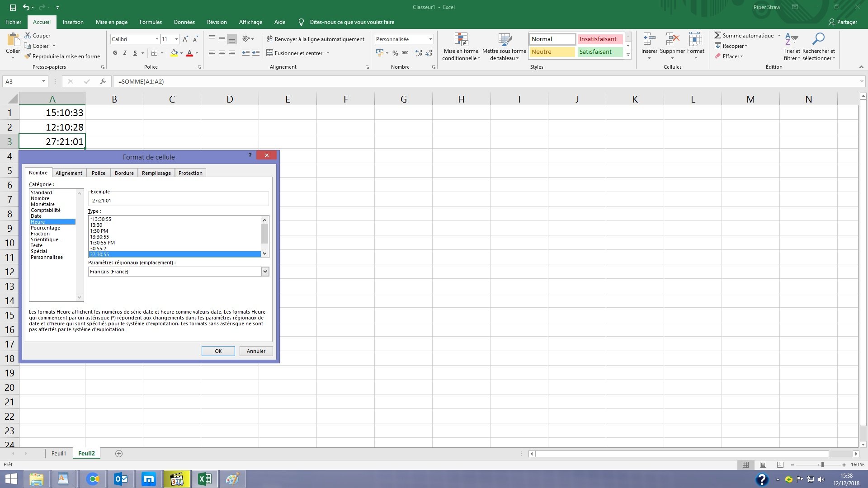Click OK in Format de cellule dialog
The image size is (868, 488).
(x=218, y=351)
